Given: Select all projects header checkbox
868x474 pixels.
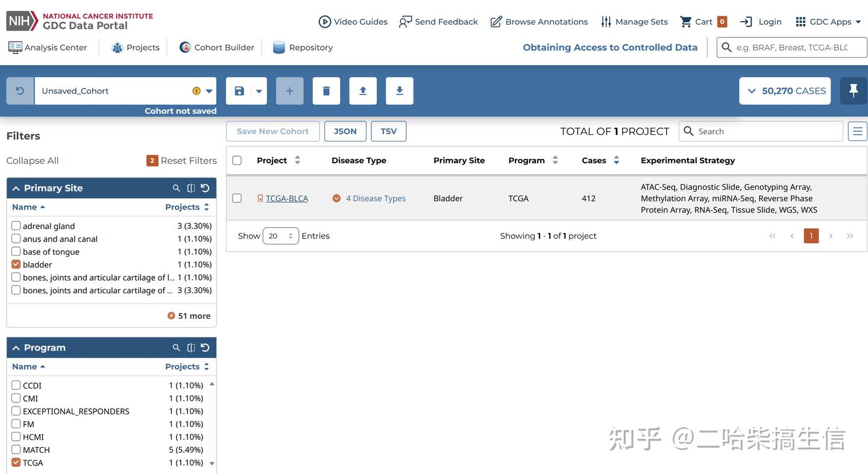Looking at the screenshot, I should 237,160.
